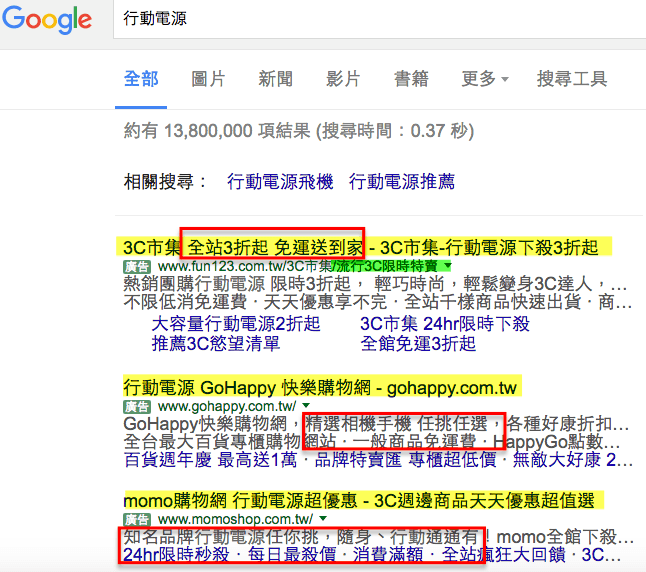Open 搜尋工具 options

pyautogui.click(x=572, y=79)
